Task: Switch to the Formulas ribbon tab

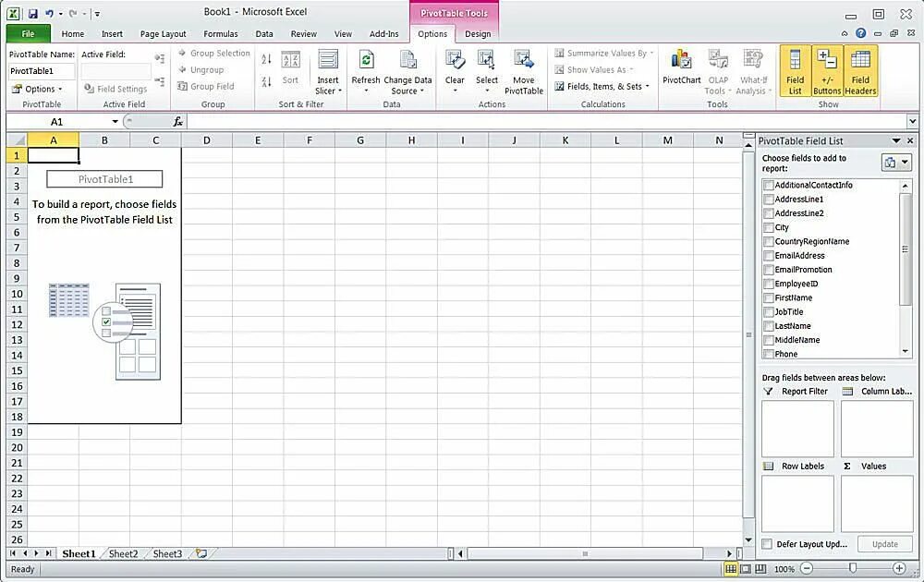Action: coord(221,34)
